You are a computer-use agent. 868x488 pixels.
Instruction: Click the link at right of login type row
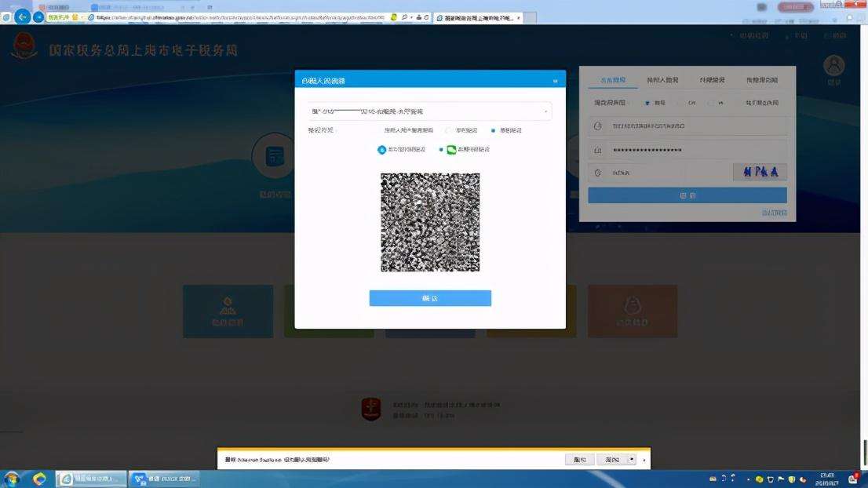pyautogui.click(x=762, y=103)
